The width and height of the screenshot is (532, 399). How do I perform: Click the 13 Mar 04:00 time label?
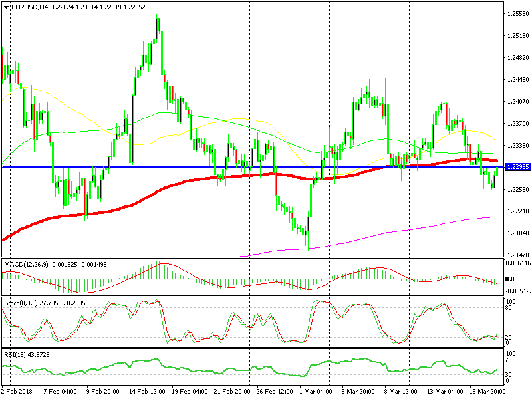[445, 391]
